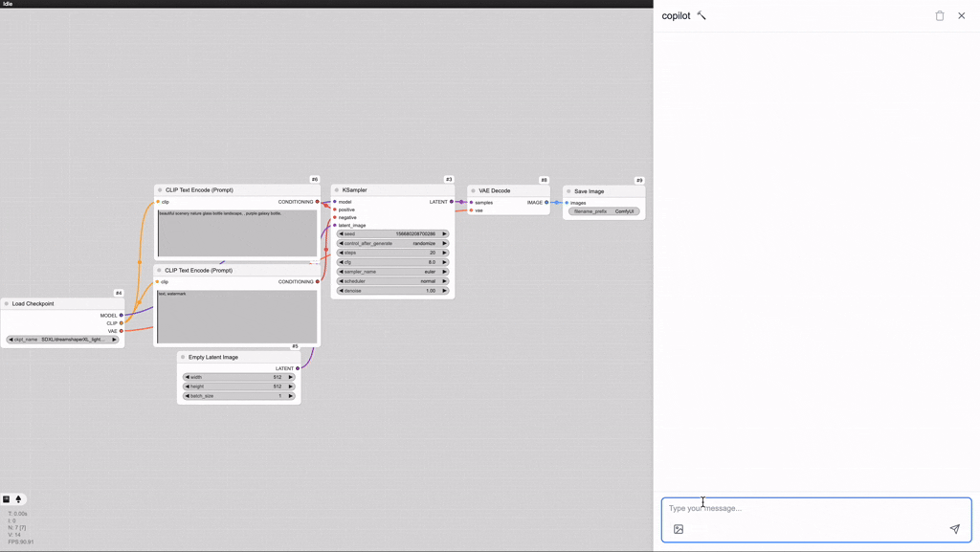Click the square icon in bottom-left canvas toolbar
Image resolution: width=980 pixels, height=552 pixels.
(x=6, y=499)
